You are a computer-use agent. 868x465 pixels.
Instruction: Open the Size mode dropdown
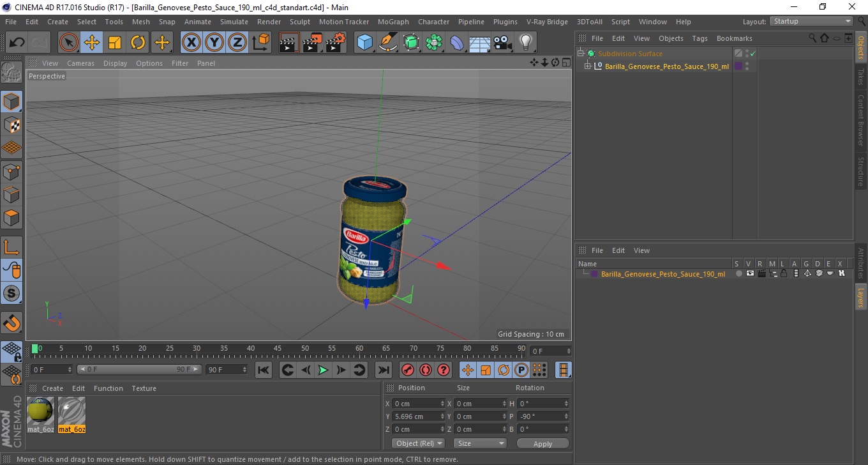pos(480,443)
